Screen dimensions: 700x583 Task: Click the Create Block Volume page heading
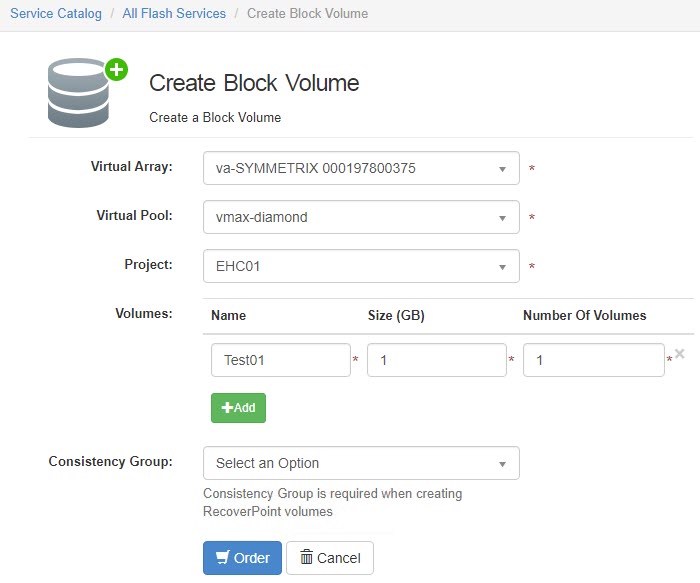coord(254,83)
